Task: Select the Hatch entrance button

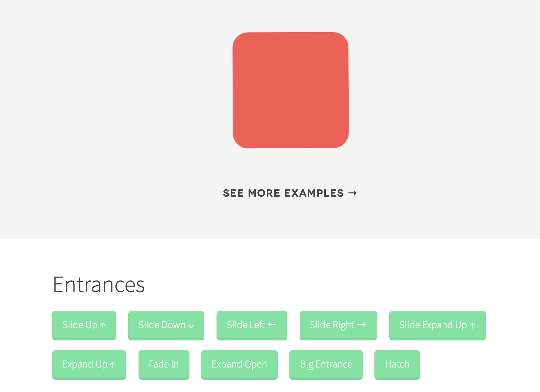Action: 397,365
